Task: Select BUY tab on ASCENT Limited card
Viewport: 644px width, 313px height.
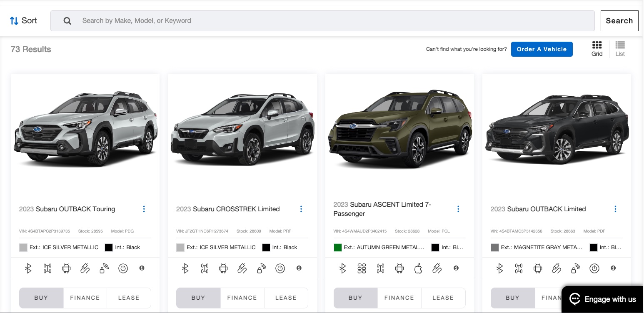Action: point(355,298)
